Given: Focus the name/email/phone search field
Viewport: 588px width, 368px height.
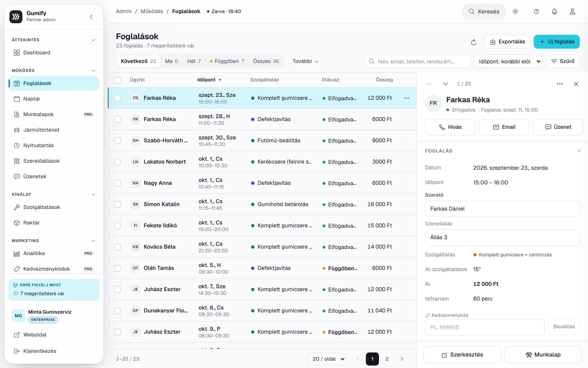Looking at the screenshot, I should pos(417,61).
